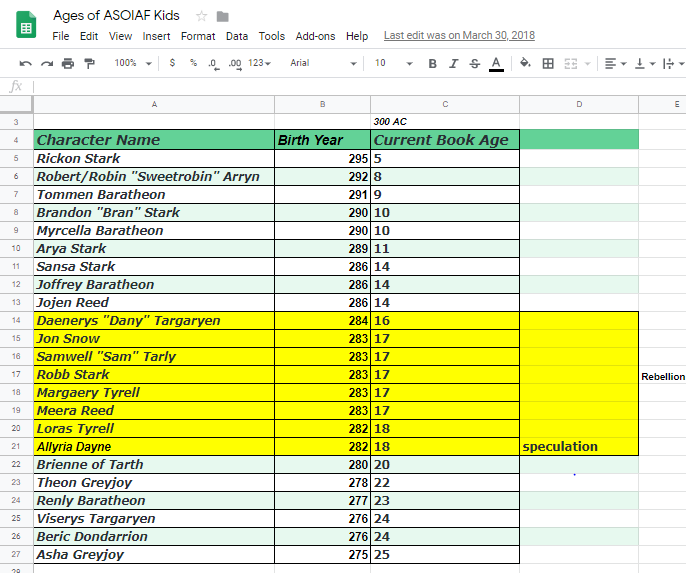Image resolution: width=686 pixels, height=573 pixels.
Task: Open the text color picker
Action: point(496,64)
